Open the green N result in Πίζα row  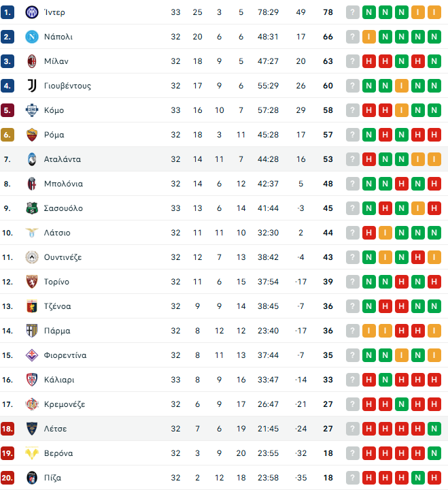tap(418, 478)
